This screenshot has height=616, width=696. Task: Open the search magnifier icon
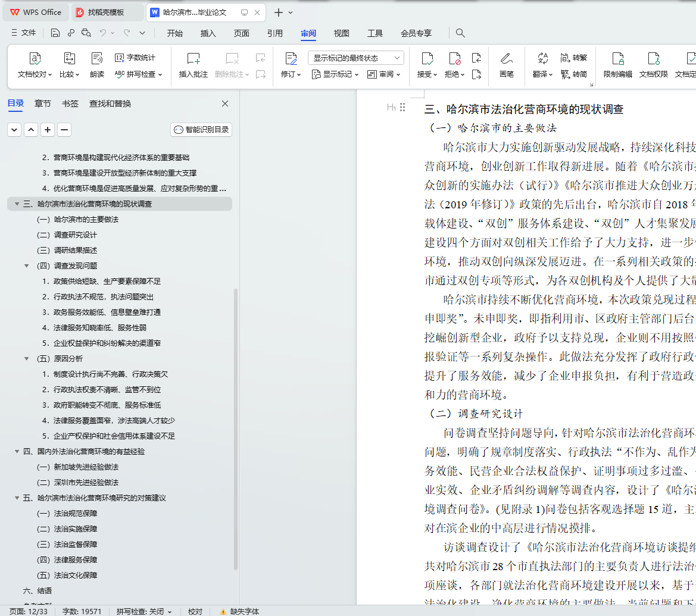coord(460,33)
